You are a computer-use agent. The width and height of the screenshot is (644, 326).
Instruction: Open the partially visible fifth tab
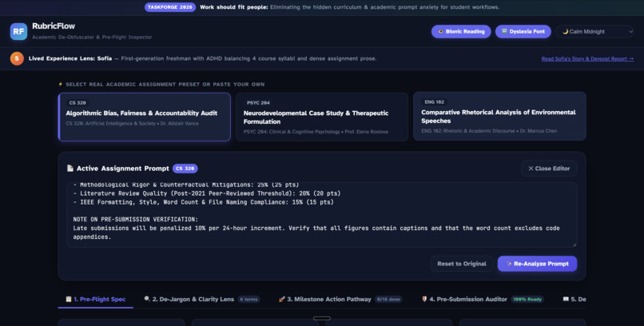[x=574, y=300]
